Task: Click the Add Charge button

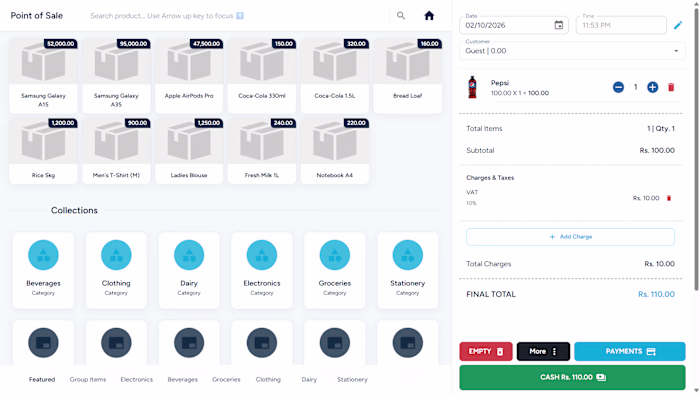Action: coord(571,237)
